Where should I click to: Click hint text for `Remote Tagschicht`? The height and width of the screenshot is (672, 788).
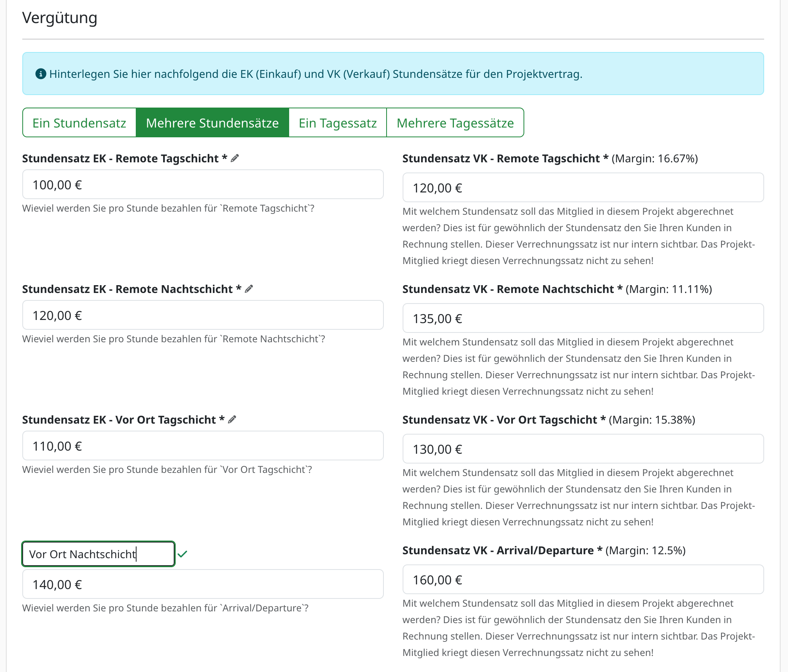coord(168,208)
